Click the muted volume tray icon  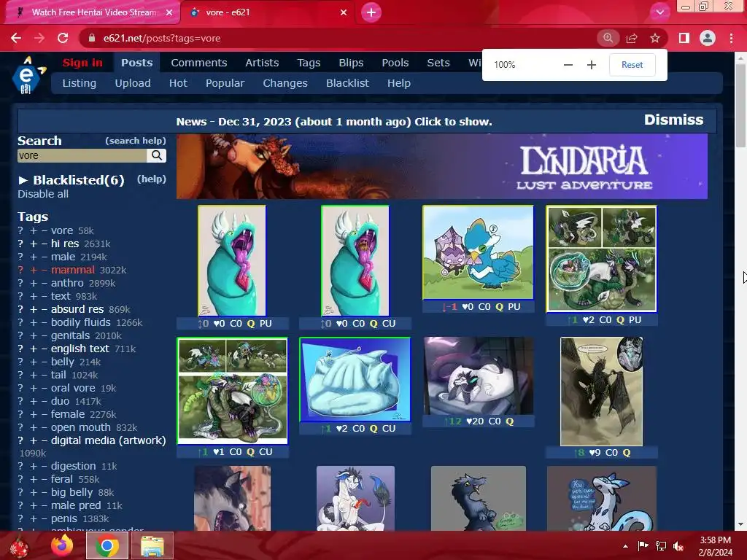(678, 545)
